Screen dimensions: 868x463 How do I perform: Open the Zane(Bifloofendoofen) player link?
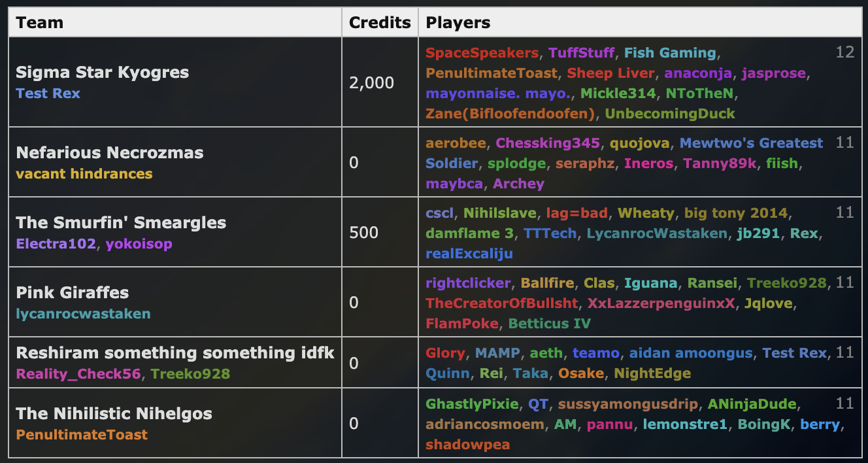pyautogui.click(x=510, y=113)
